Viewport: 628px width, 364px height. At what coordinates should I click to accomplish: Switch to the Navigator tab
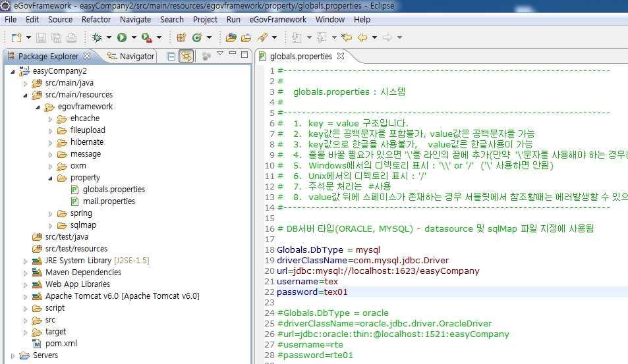[x=136, y=57]
